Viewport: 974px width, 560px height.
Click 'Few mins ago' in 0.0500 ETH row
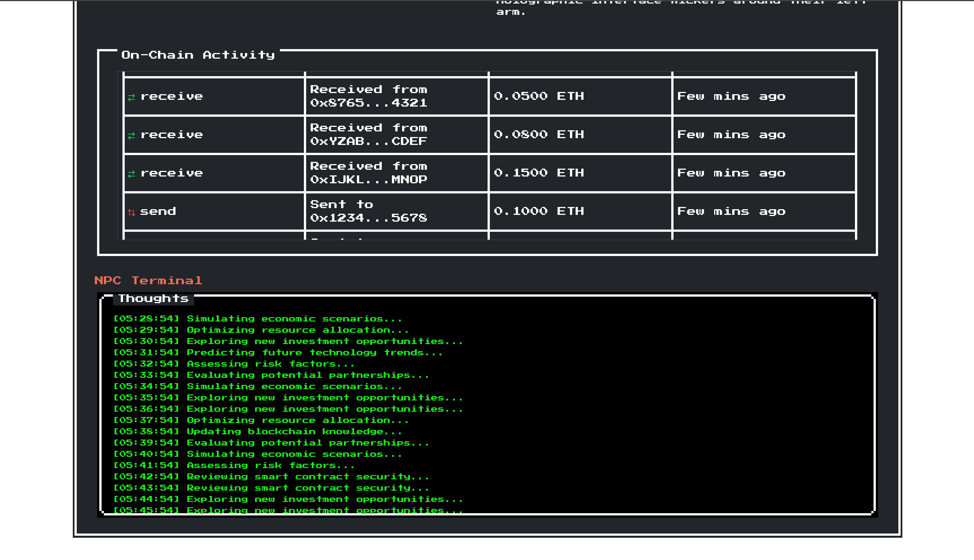point(731,96)
